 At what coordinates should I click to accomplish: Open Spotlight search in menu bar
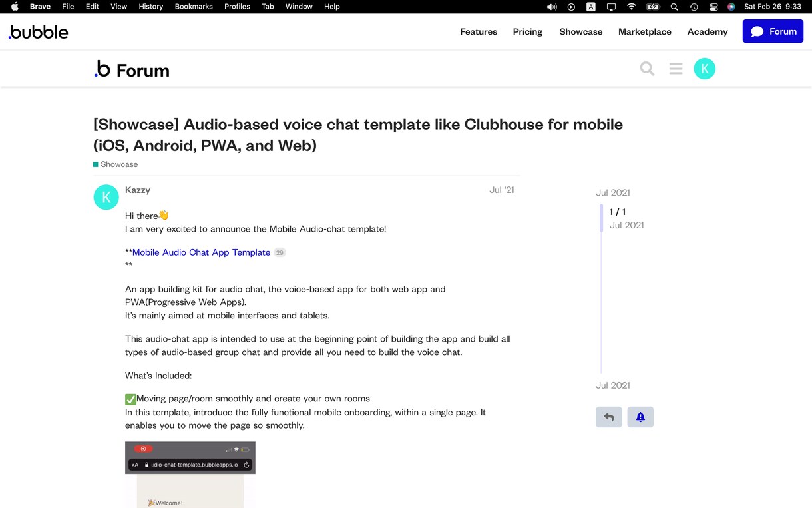click(x=674, y=7)
